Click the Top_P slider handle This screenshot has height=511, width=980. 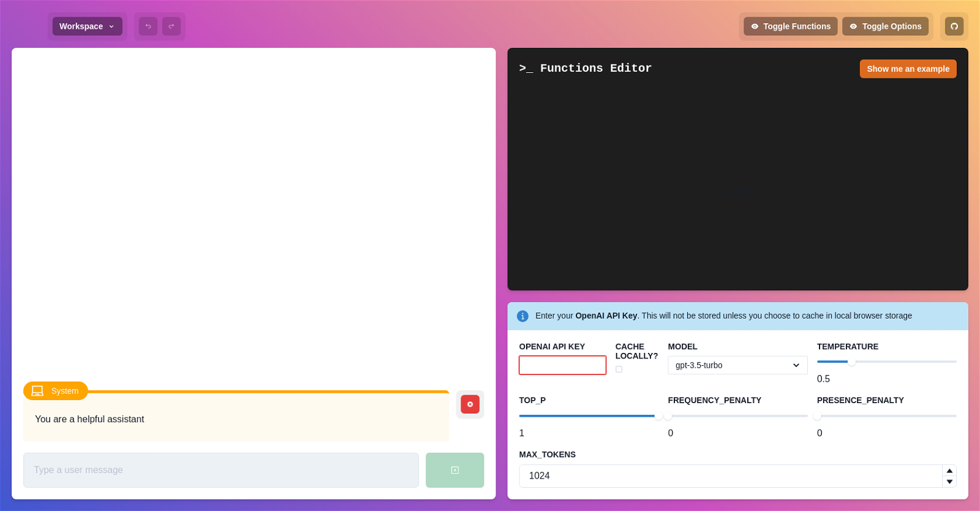tap(658, 416)
